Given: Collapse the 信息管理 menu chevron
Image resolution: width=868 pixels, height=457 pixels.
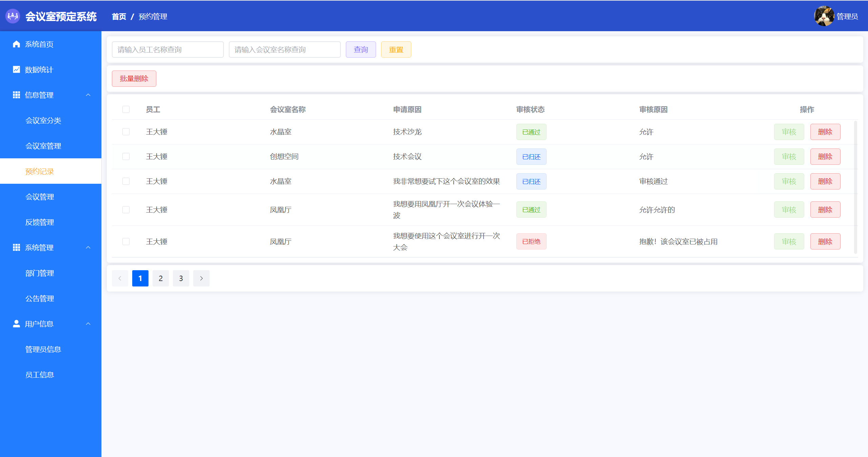Looking at the screenshot, I should tap(88, 95).
